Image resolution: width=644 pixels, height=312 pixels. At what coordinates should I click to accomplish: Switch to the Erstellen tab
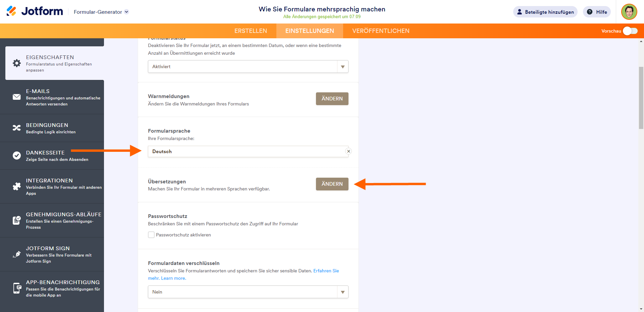(x=251, y=31)
